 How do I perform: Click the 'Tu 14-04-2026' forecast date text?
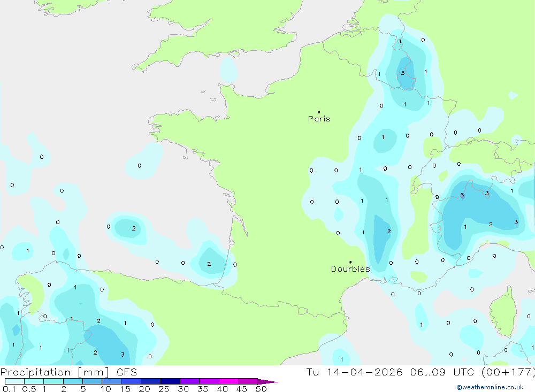(354, 372)
